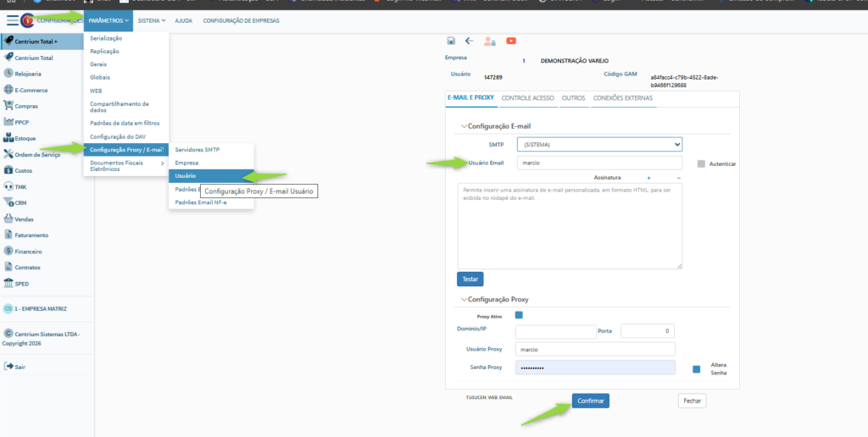This screenshot has width=868, height=437.
Task: Click the Confirmar button
Action: pos(590,401)
